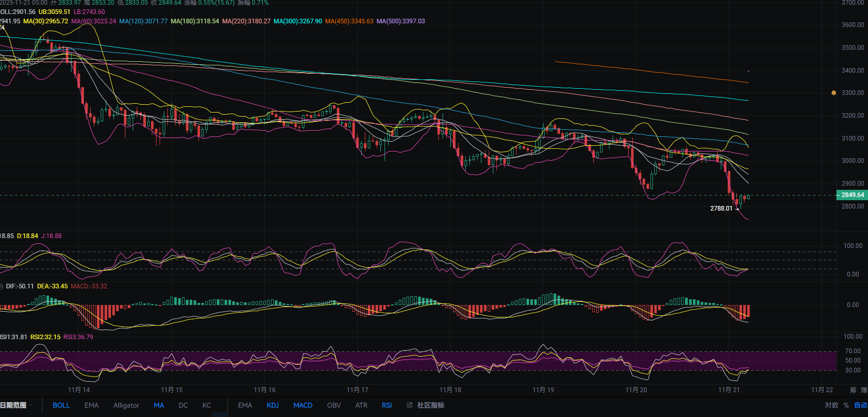Screen dimensions: 868x417
Task: Click the arrow beside the 2788.01 low label
Action: pyautogui.click(x=737, y=209)
